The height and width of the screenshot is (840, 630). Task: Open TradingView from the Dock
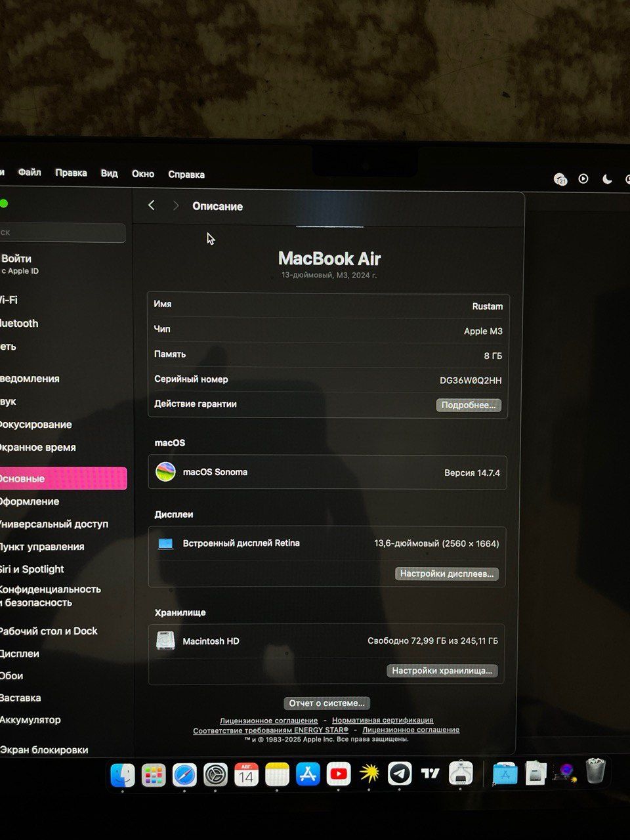(430, 774)
